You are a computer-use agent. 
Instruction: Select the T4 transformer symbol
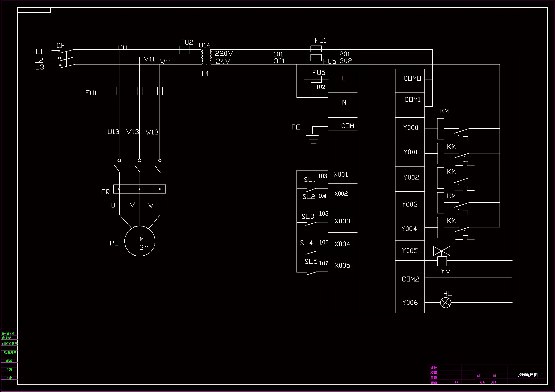coord(206,57)
